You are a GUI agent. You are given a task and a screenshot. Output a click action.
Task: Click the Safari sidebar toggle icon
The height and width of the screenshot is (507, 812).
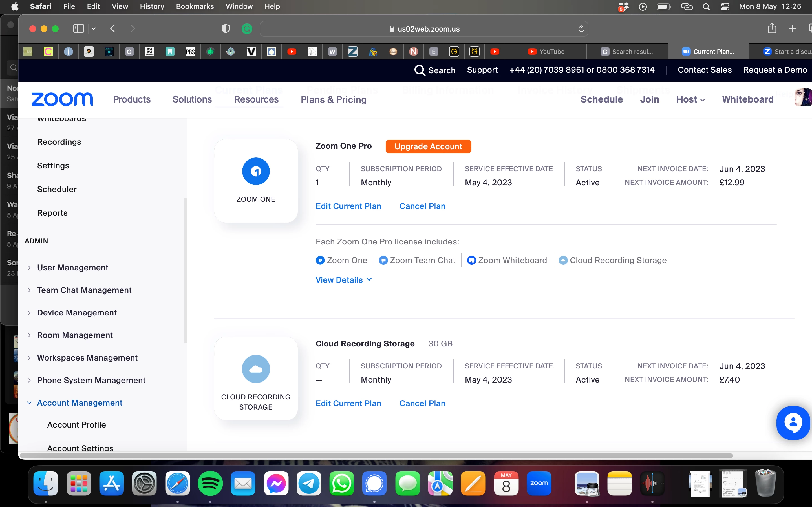[x=78, y=28]
